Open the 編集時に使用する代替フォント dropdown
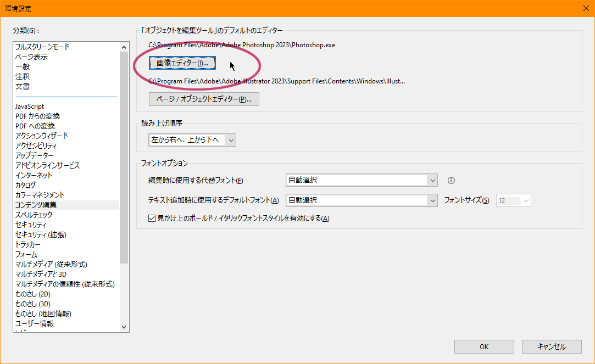 432,181
